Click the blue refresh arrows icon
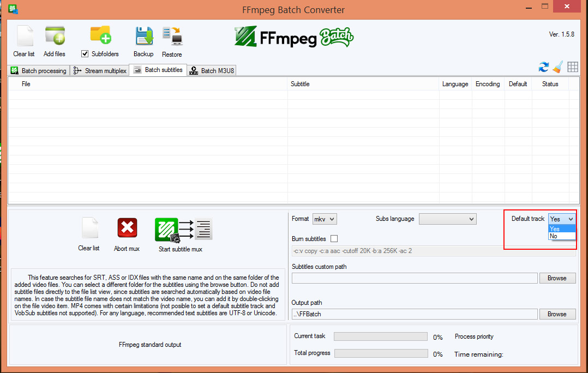The image size is (588, 373). pos(543,67)
